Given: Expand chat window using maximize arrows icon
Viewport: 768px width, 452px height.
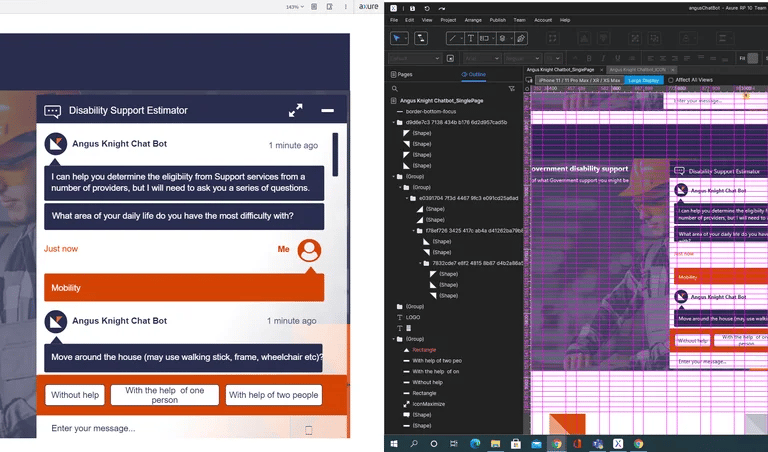Looking at the screenshot, I should tap(296, 110).
